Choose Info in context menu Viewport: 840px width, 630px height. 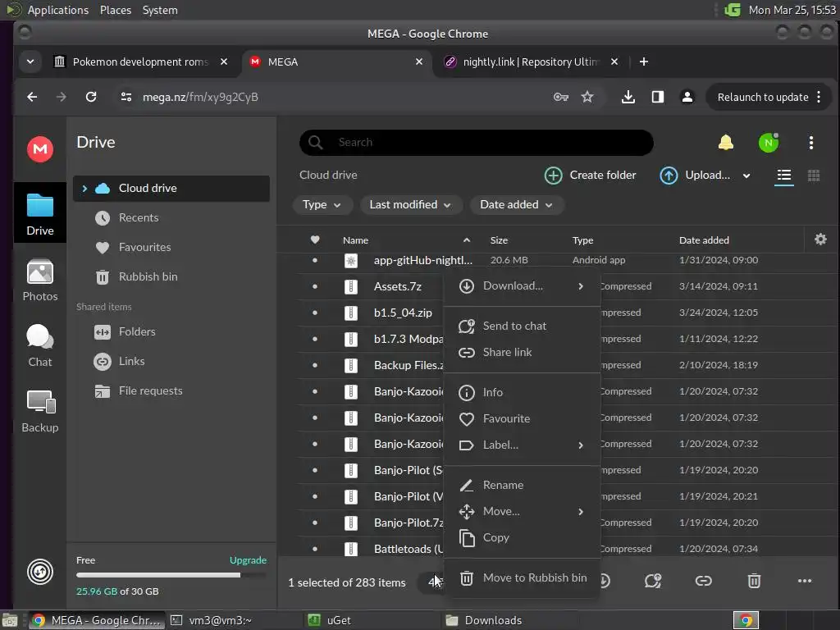[523, 393]
